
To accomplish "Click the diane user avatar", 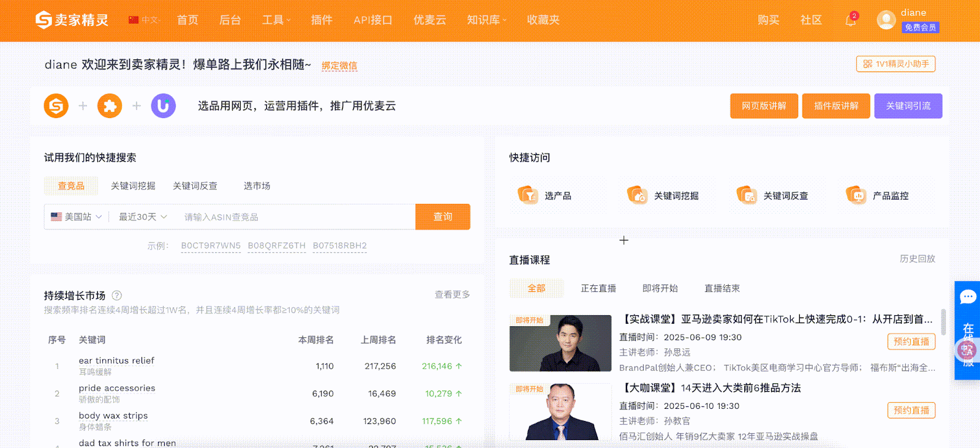I will click(886, 20).
